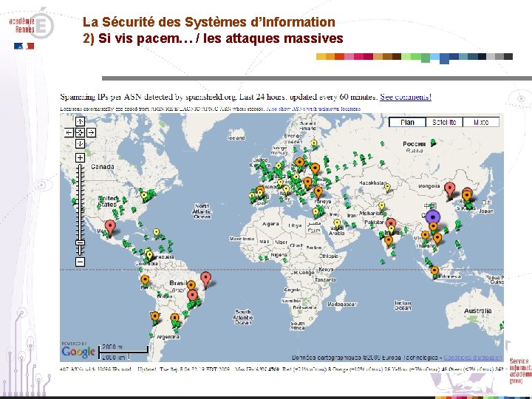The width and height of the screenshot is (532, 399).
Task: Click the Australia label on the map
Action: click(x=478, y=311)
